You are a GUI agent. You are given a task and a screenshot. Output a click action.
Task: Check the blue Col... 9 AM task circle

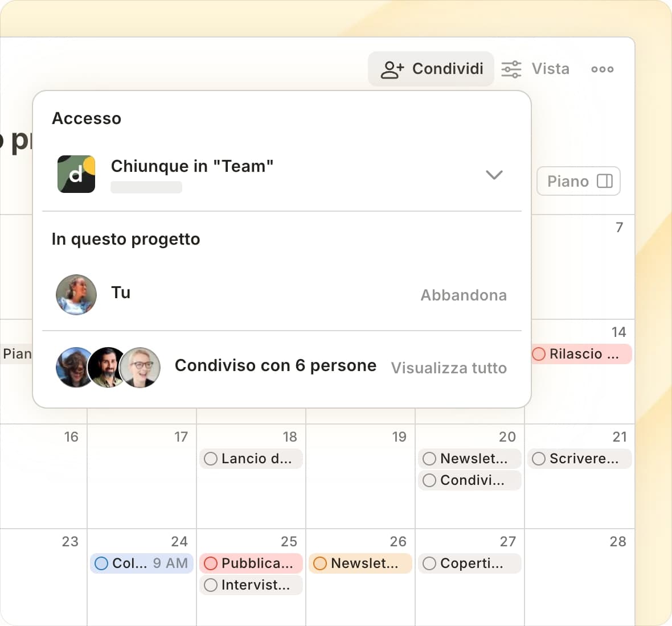coord(101,563)
